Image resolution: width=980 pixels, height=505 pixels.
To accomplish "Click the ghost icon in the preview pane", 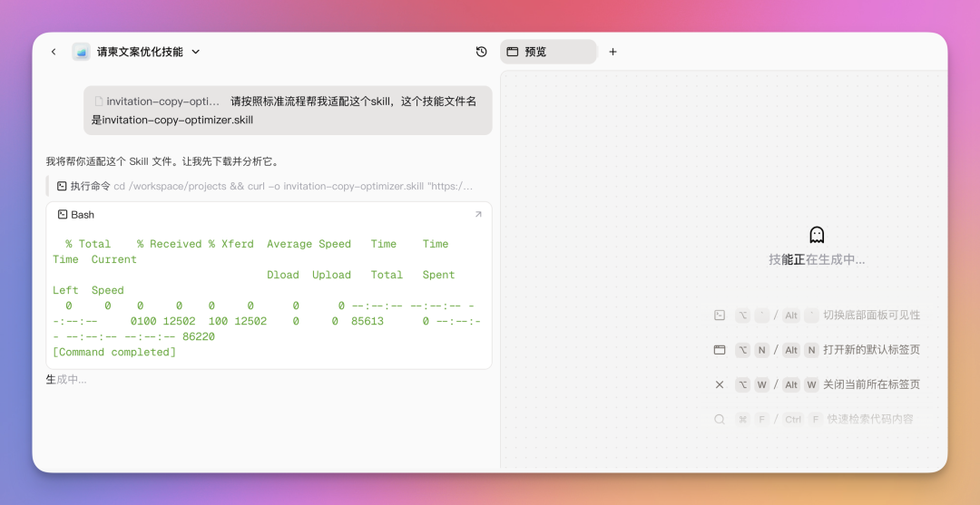I will [x=817, y=235].
